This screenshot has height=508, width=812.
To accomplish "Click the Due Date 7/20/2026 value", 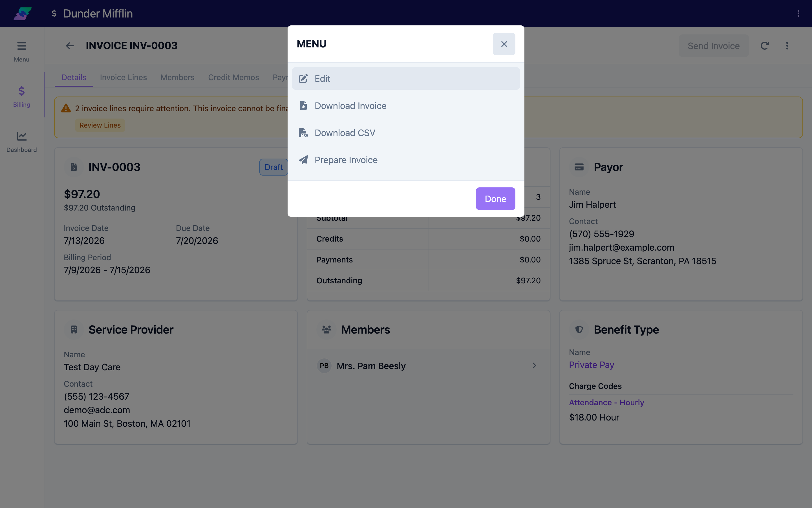I will pos(197,240).
